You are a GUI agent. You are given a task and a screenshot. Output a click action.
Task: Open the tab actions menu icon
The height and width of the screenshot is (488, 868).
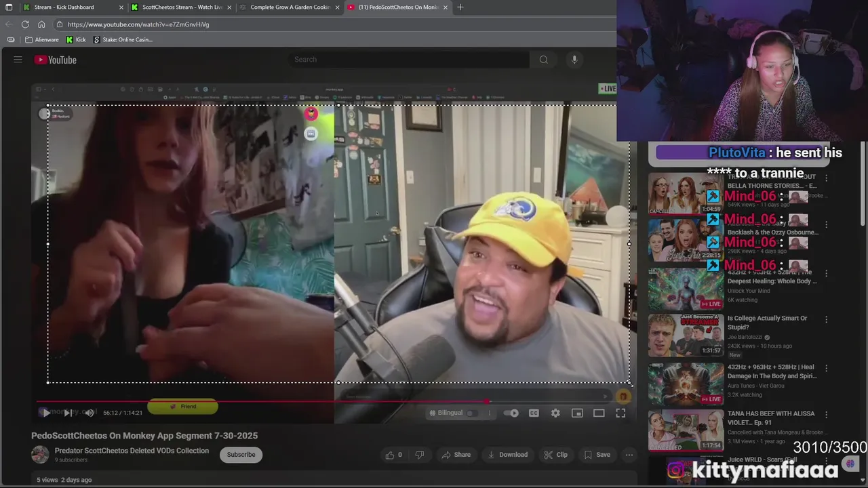tap(8, 7)
